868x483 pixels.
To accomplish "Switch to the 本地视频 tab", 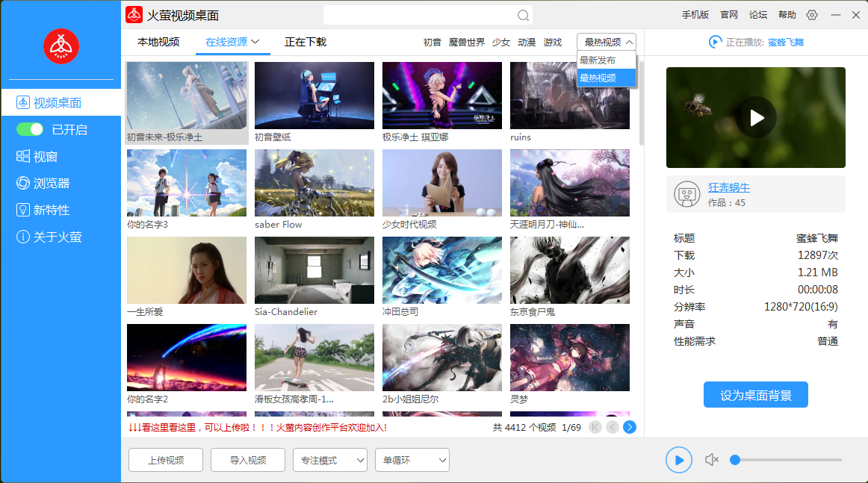I will click(x=158, y=43).
